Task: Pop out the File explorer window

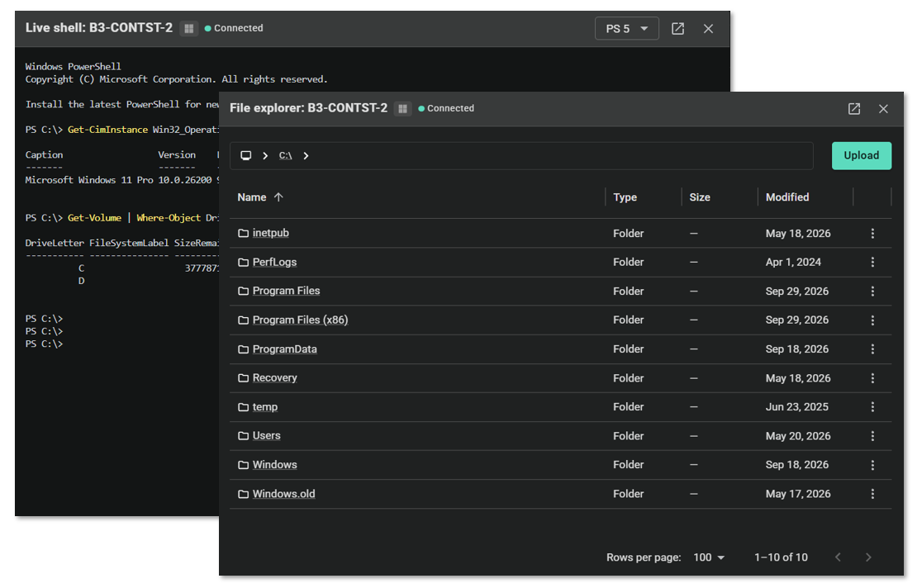Action: tap(853, 109)
